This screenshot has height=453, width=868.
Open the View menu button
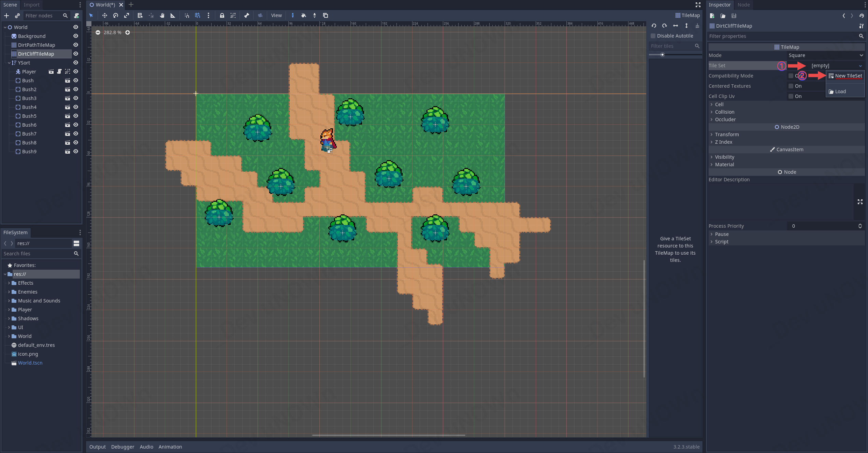(x=276, y=15)
